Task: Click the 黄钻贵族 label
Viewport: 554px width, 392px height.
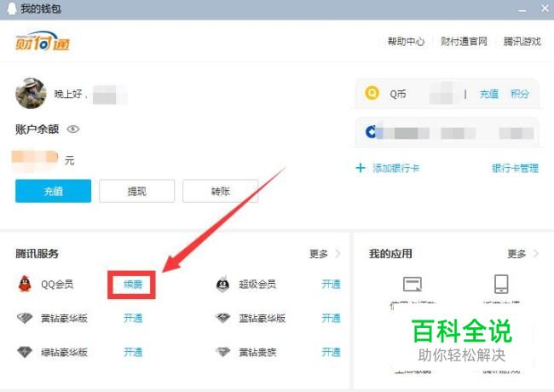Action: tap(257, 352)
